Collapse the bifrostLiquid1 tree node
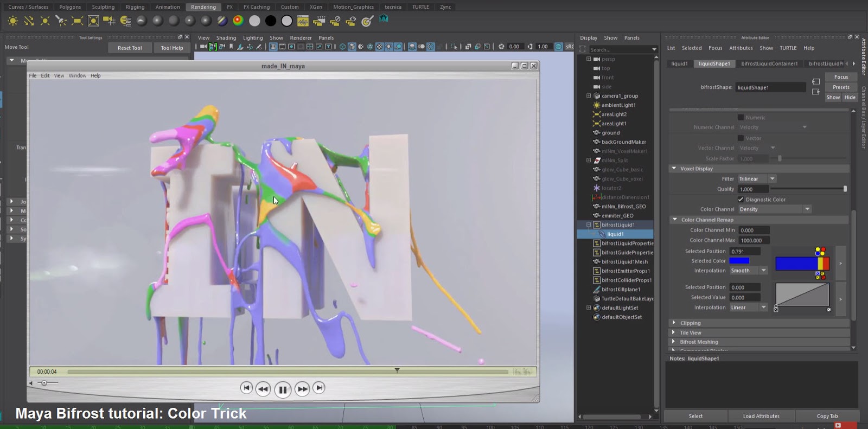 click(x=589, y=225)
